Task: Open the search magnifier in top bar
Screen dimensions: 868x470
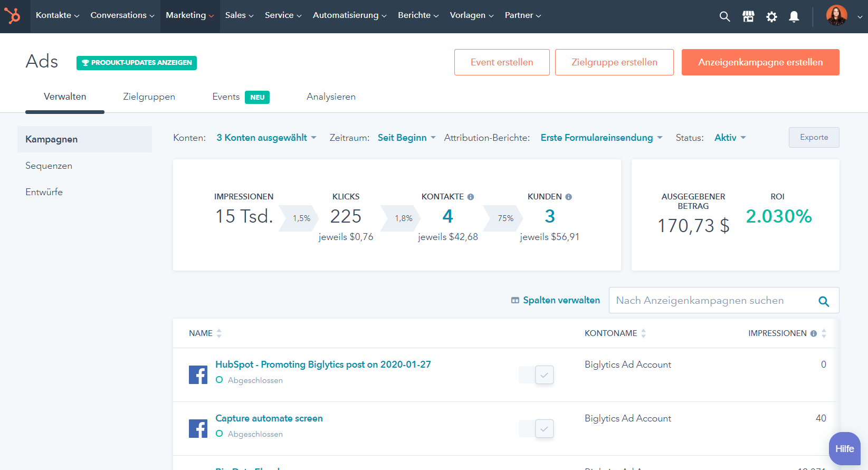Action: pos(724,16)
